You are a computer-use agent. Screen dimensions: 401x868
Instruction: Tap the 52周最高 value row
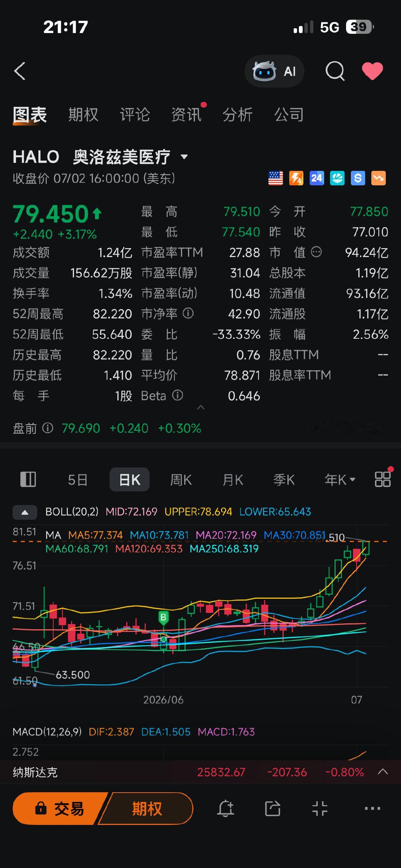point(72,314)
